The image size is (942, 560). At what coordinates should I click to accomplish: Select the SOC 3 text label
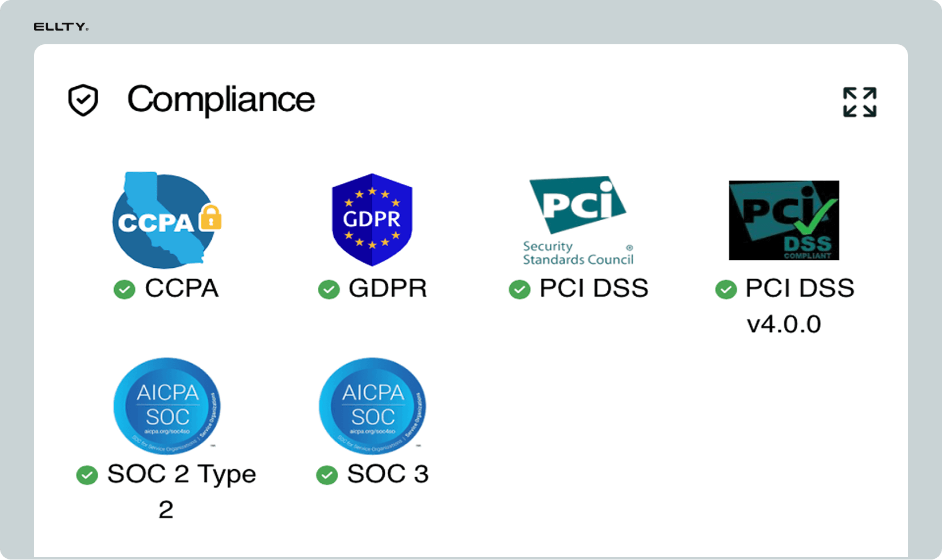(x=388, y=474)
